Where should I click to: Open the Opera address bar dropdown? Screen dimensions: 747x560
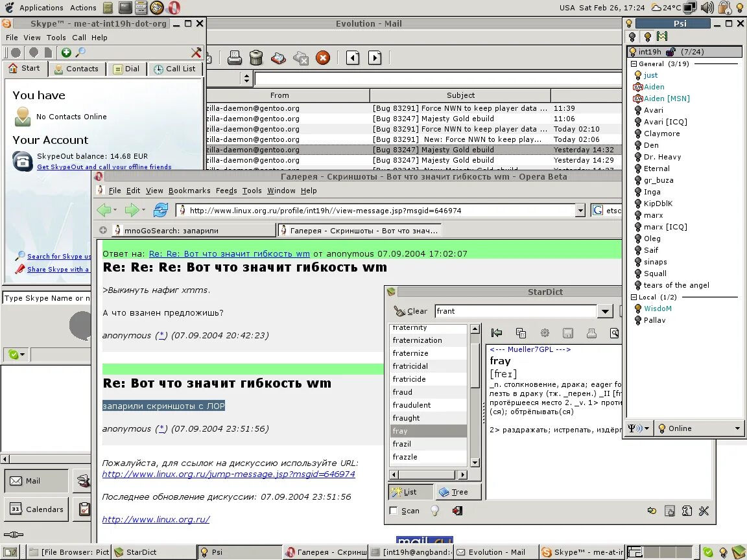[580, 211]
